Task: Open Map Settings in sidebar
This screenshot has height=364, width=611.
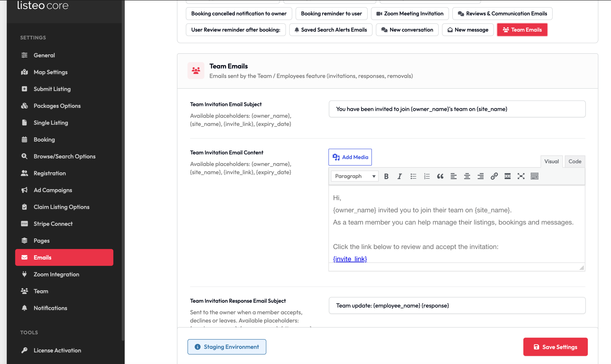Action: [x=64, y=72]
